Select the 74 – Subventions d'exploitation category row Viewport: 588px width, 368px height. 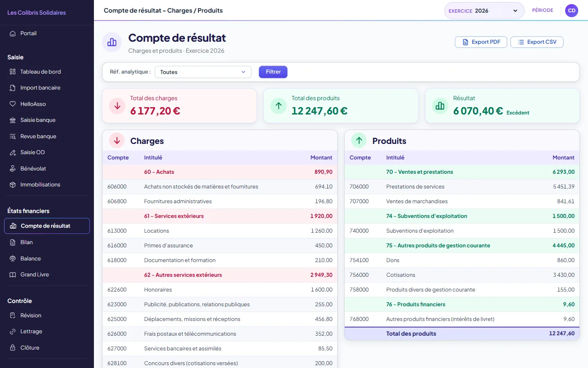tap(462, 216)
